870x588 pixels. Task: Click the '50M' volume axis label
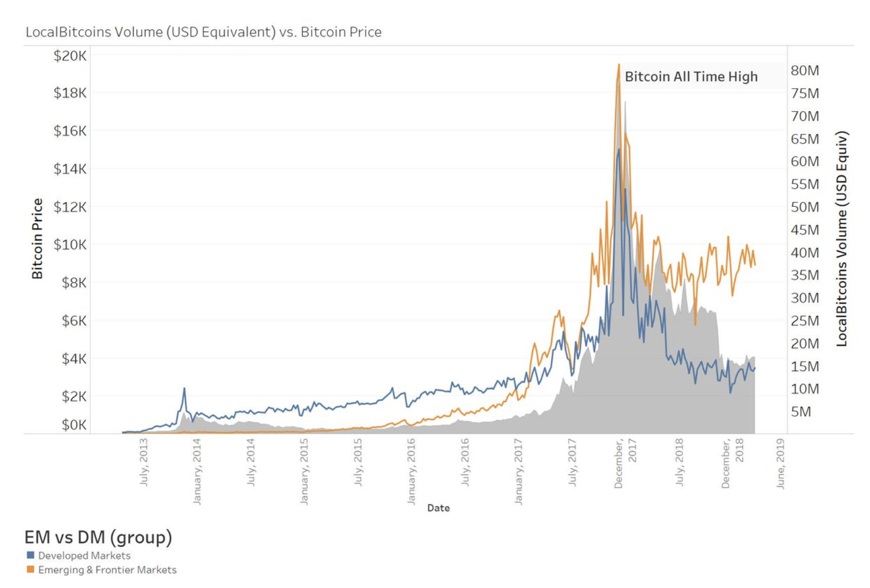tap(805, 207)
